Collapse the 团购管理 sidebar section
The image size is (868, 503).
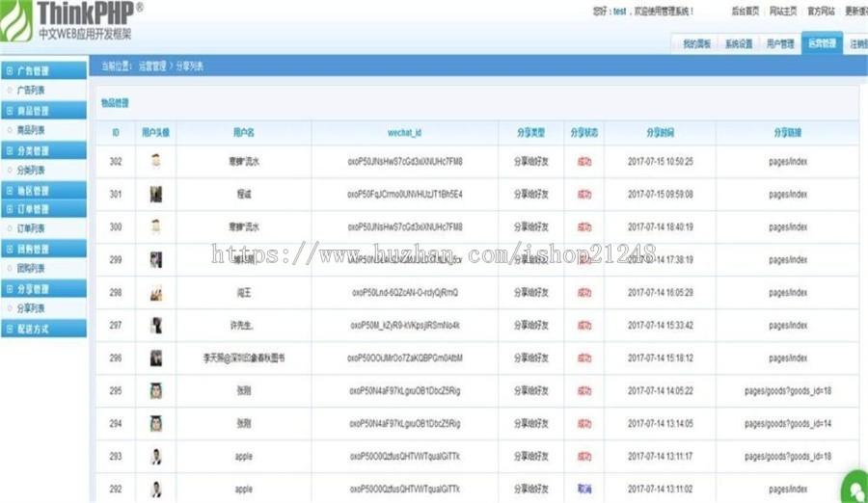click(10, 249)
